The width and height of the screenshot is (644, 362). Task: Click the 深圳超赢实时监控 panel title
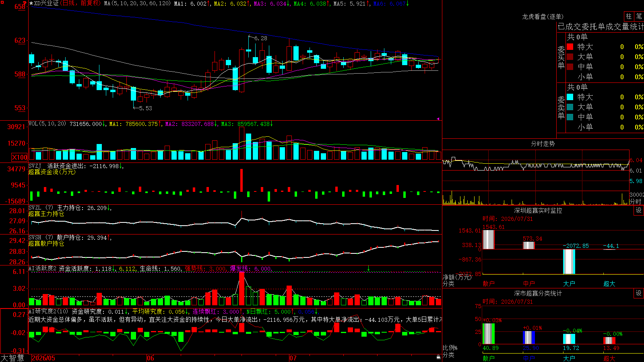coord(538,210)
